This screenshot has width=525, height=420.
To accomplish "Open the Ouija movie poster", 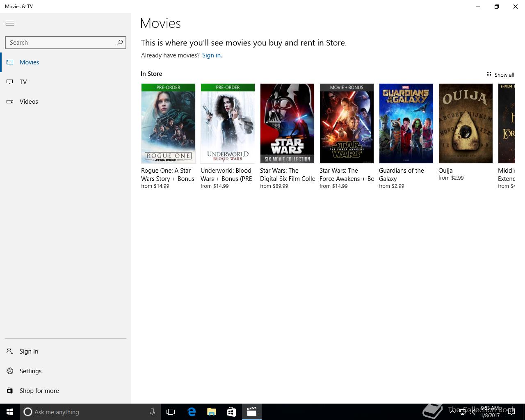I will click(x=466, y=123).
